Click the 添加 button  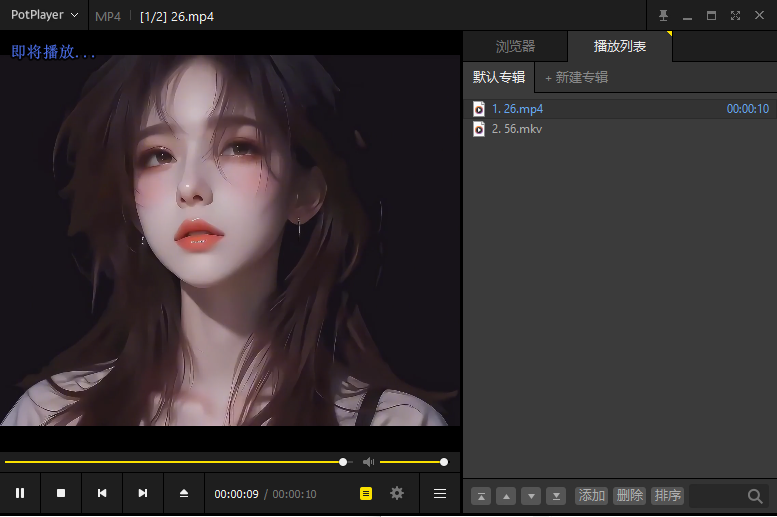click(x=592, y=496)
